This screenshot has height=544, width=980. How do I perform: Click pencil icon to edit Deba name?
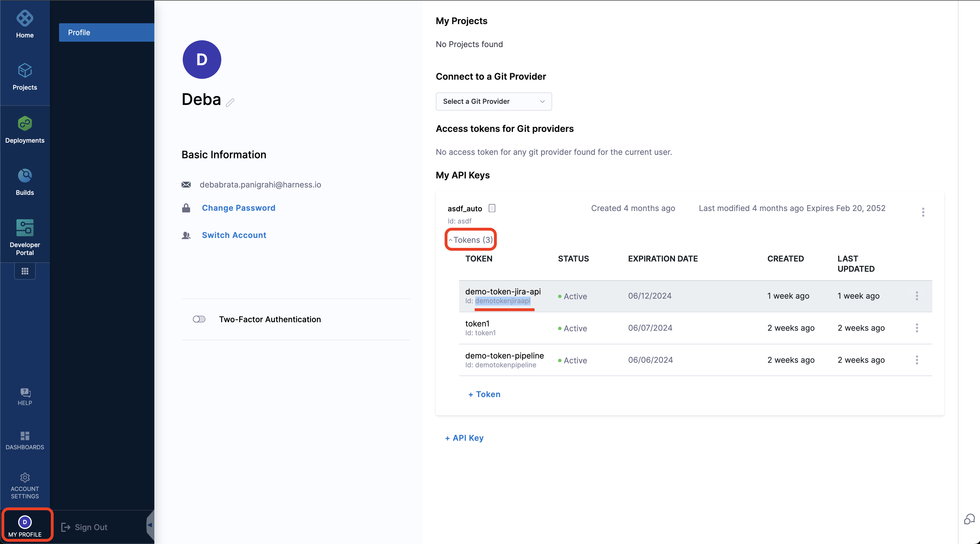pyautogui.click(x=230, y=102)
